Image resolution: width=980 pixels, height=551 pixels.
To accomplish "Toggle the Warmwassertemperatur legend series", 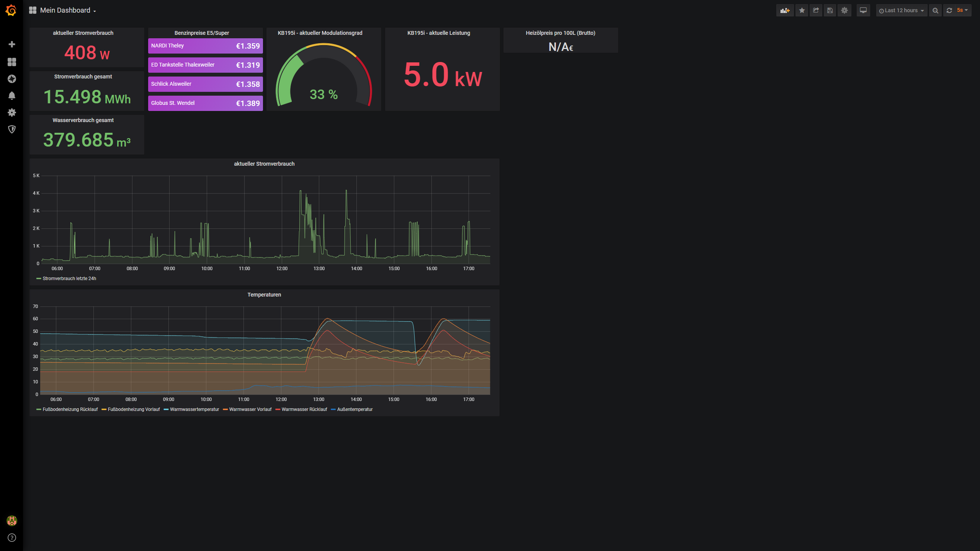I will pos(194,409).
